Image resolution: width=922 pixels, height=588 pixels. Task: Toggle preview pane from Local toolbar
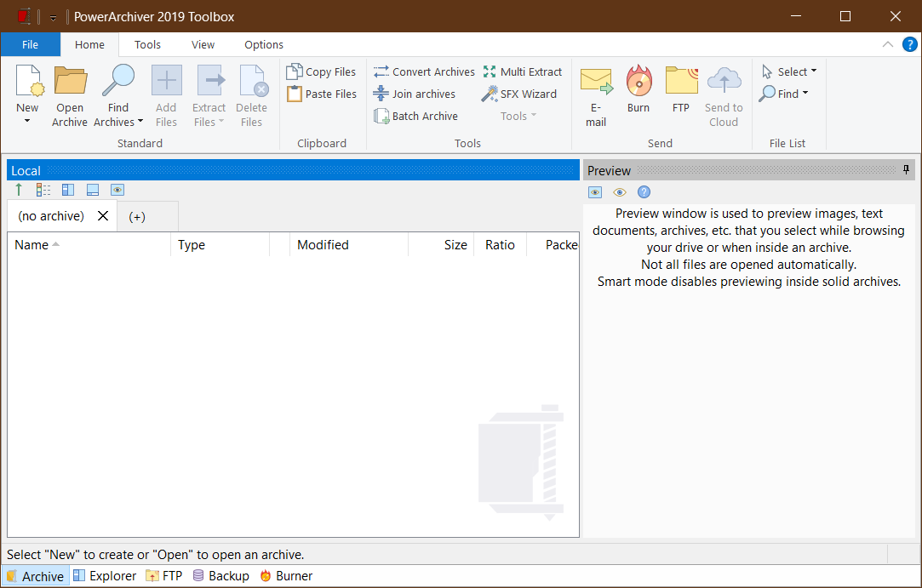(117, 190)
